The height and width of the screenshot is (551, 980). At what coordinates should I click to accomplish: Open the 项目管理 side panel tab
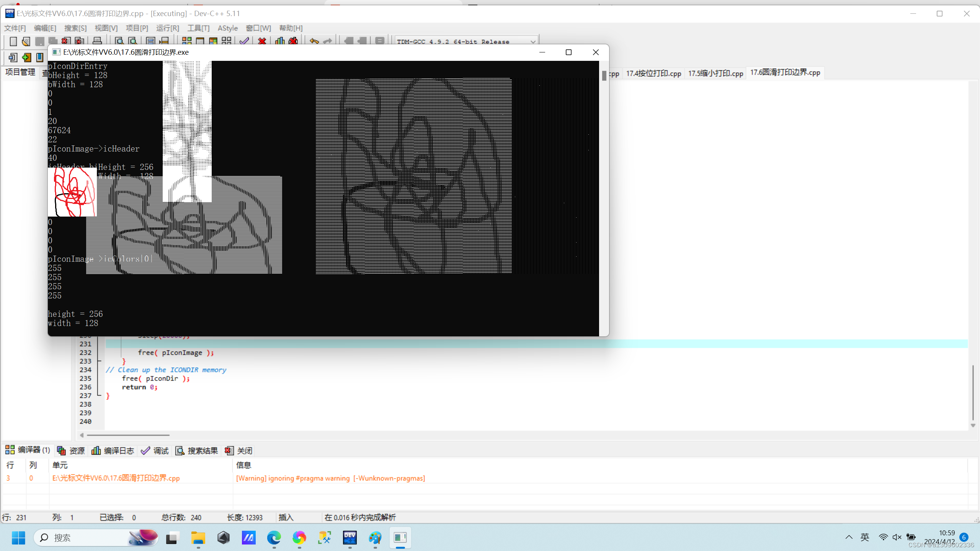coord(20,72)
